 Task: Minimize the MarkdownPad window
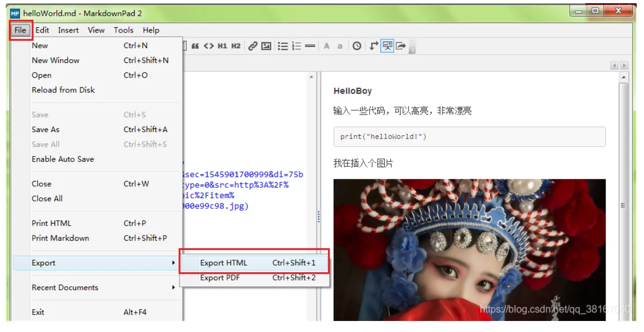coord(579,11)
